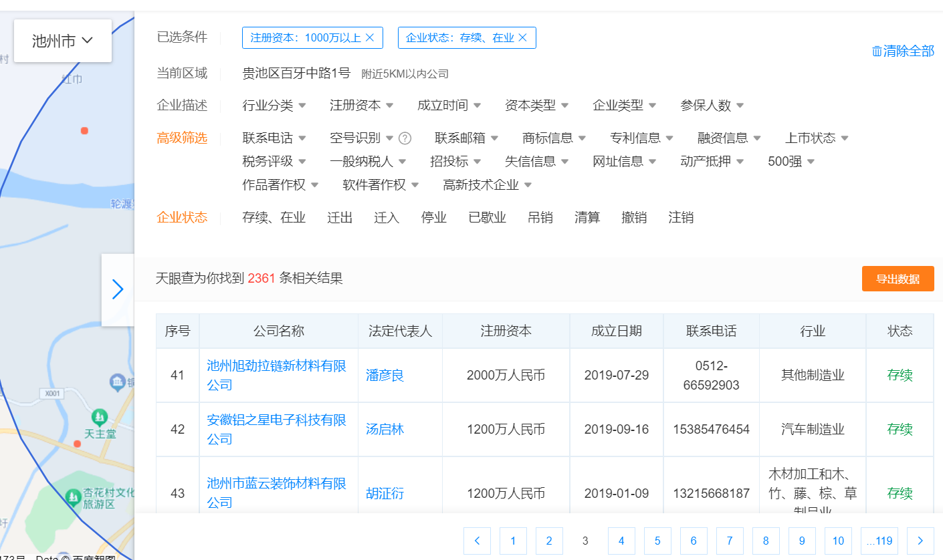This screenshot has width=943, height=560.
Task: Expand the 空号识别 advanced filter
Action: coord(362,138)
